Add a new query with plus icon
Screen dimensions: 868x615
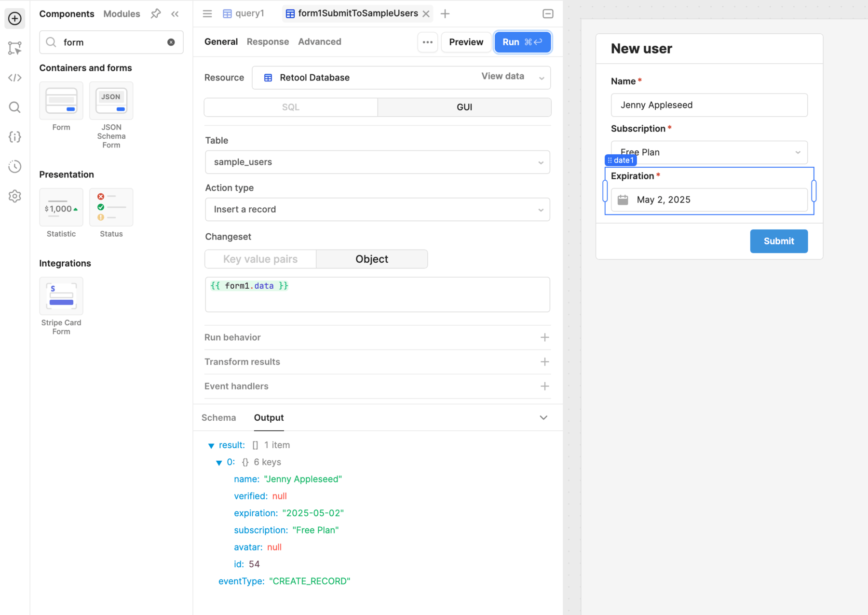tap(445, 14)
